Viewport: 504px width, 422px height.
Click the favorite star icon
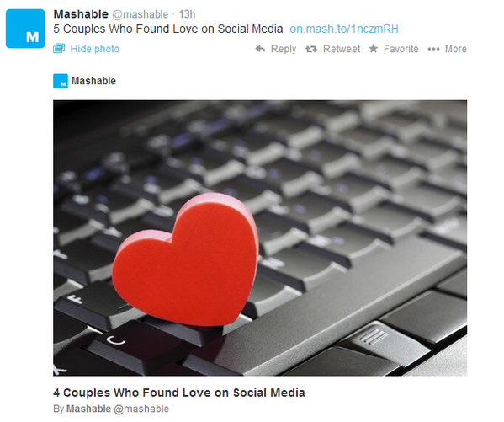[x=374, y=49]
